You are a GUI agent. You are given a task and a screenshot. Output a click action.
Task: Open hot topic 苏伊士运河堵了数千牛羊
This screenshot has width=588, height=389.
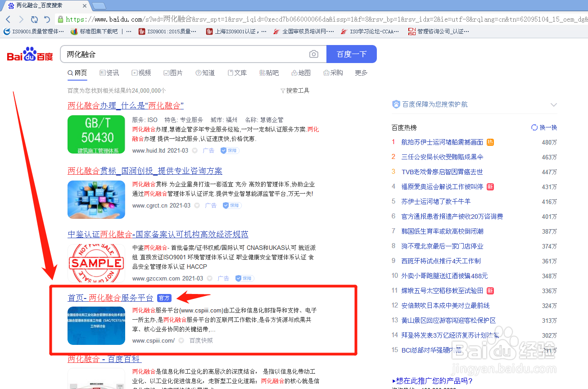[x=436, y=202]
